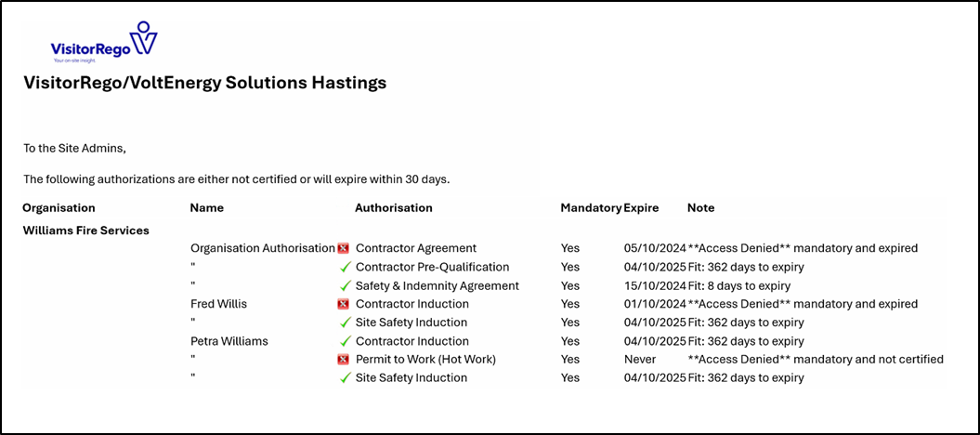Click note 'Fit: 8 days to expiry'
980x435 pixels.
point(739,285)
